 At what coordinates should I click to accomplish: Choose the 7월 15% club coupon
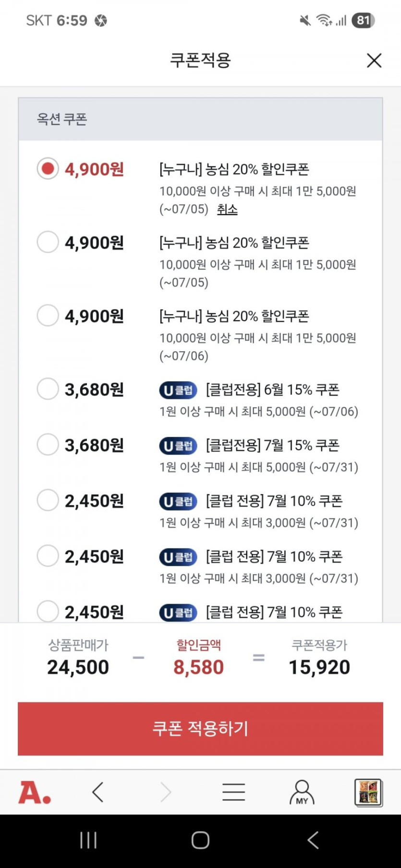(48, 445)
